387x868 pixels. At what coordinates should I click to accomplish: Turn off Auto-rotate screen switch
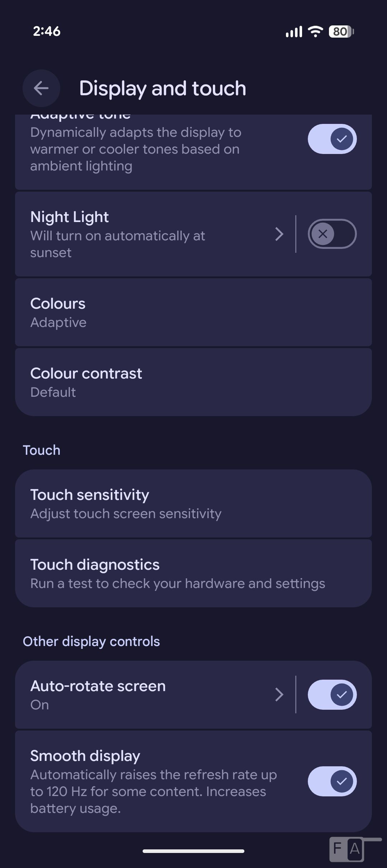332,694
